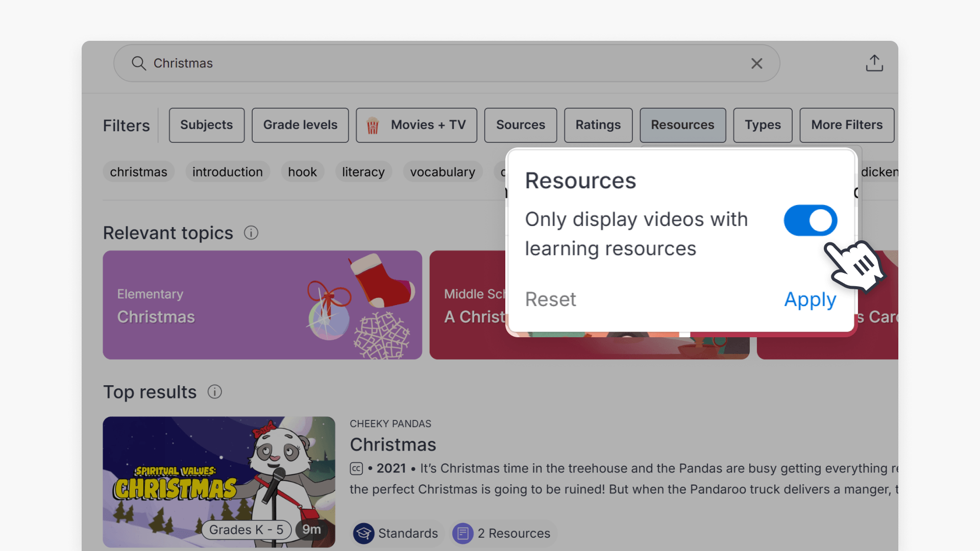Open the search magnifying glass icon
The width and height of the screenshot is (980, 551).
(138, 63)
